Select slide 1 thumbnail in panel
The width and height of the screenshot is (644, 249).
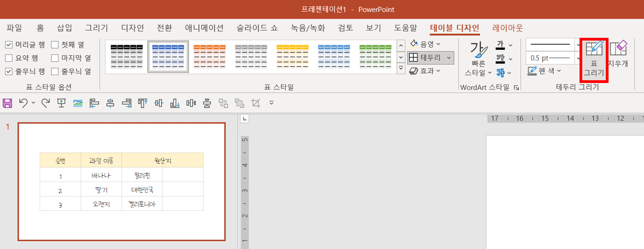point(121,181)
